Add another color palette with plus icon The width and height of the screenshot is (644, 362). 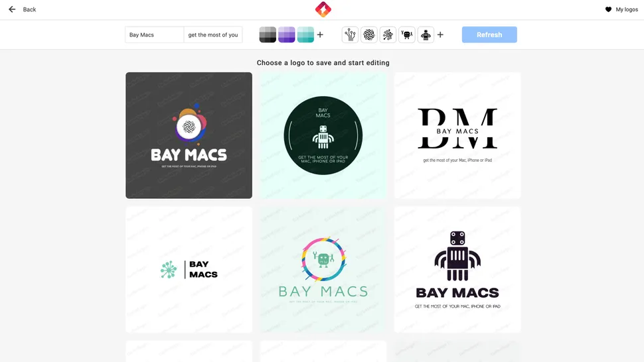(320, 34)
